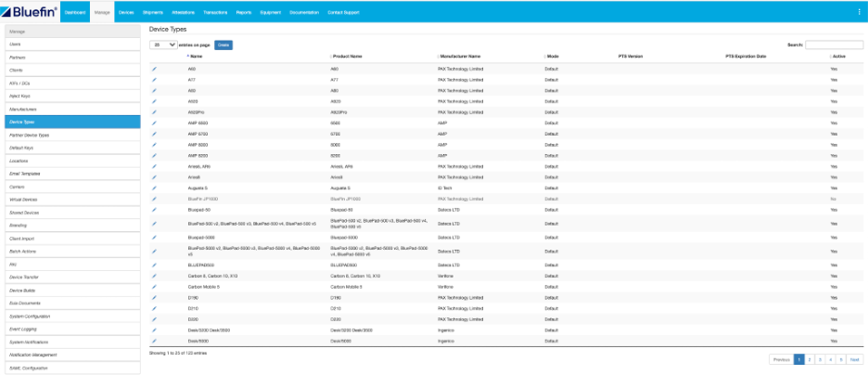
Task: Open the Shipments tab
Action: [153, 12]
